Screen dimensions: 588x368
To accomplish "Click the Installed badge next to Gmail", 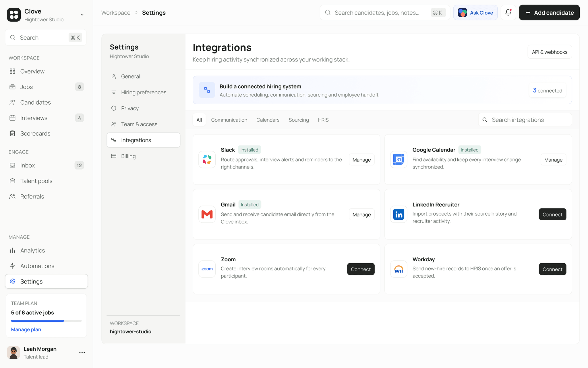I will (249, 205).
